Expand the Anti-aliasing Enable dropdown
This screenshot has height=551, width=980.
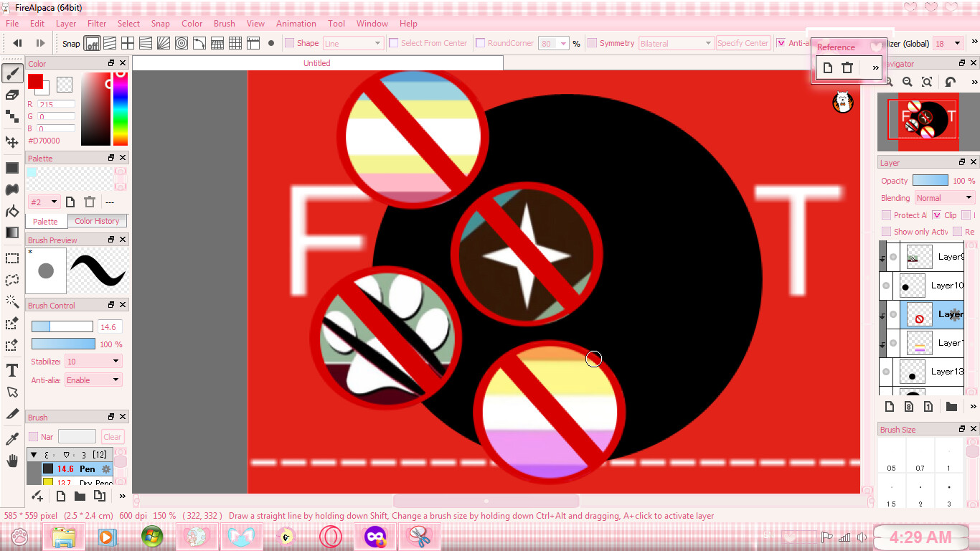click(x=93, y=380)
